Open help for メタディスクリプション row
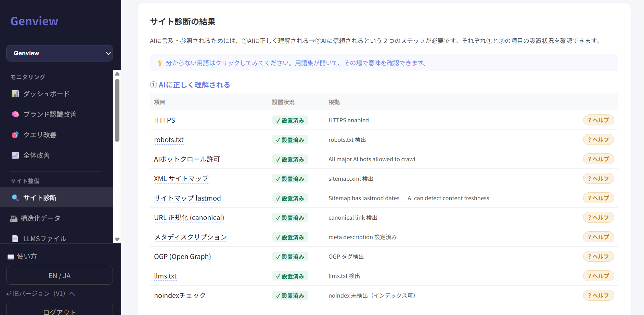This screenshot has height=315, width=644. point(598,237)
